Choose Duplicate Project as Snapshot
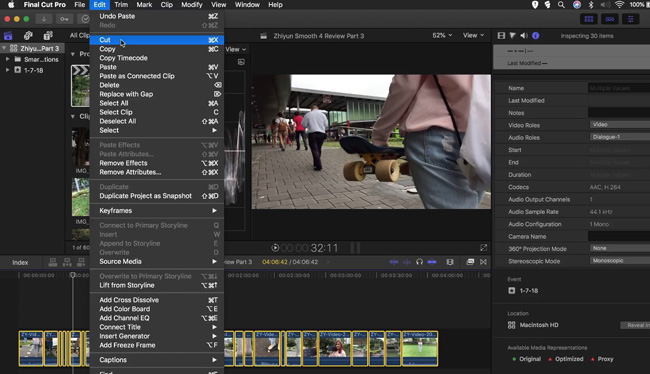Viewport: 650px width, 374px height. 157,196
